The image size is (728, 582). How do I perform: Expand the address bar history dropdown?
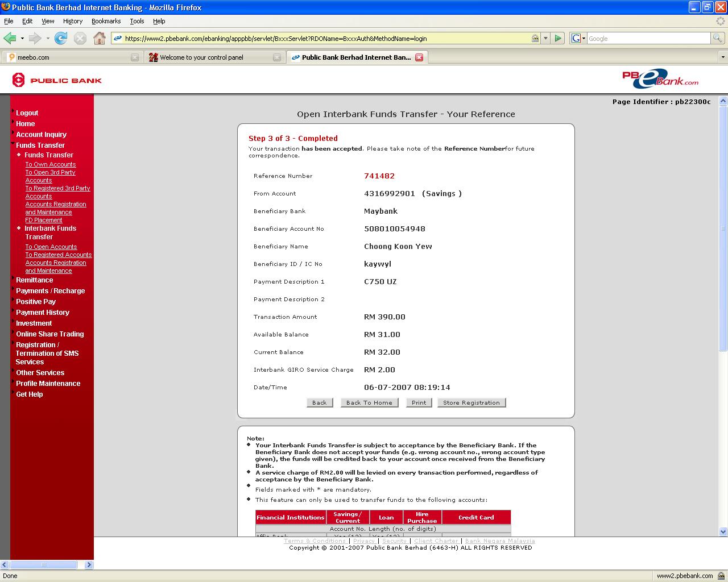coord(545,38)
